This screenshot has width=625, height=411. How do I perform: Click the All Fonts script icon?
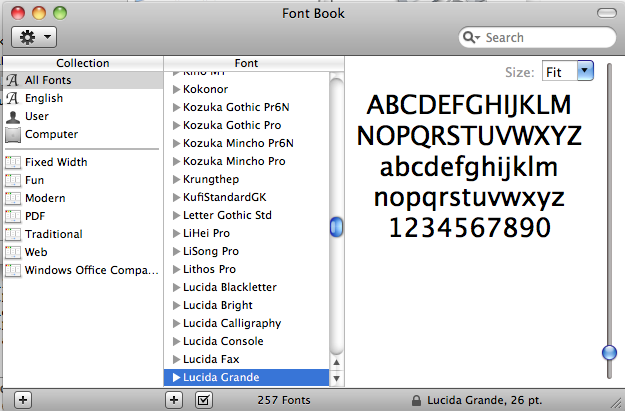(x=12, y=80)
